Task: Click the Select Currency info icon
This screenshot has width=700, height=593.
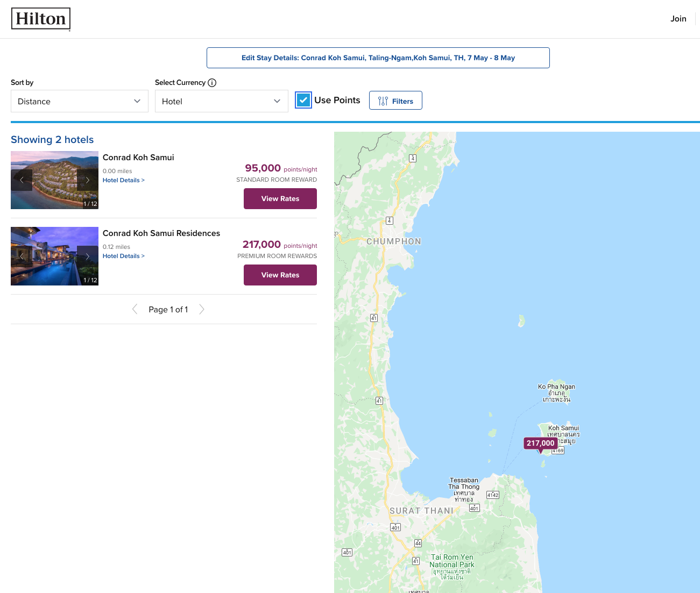Action: [x=212, y=83]
